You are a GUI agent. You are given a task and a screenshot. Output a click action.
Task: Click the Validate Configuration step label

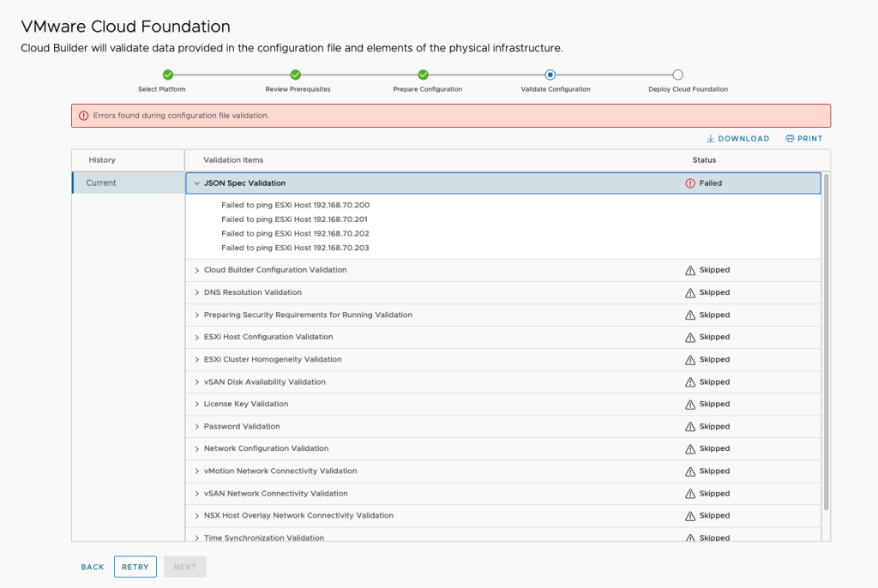(556, 89)
